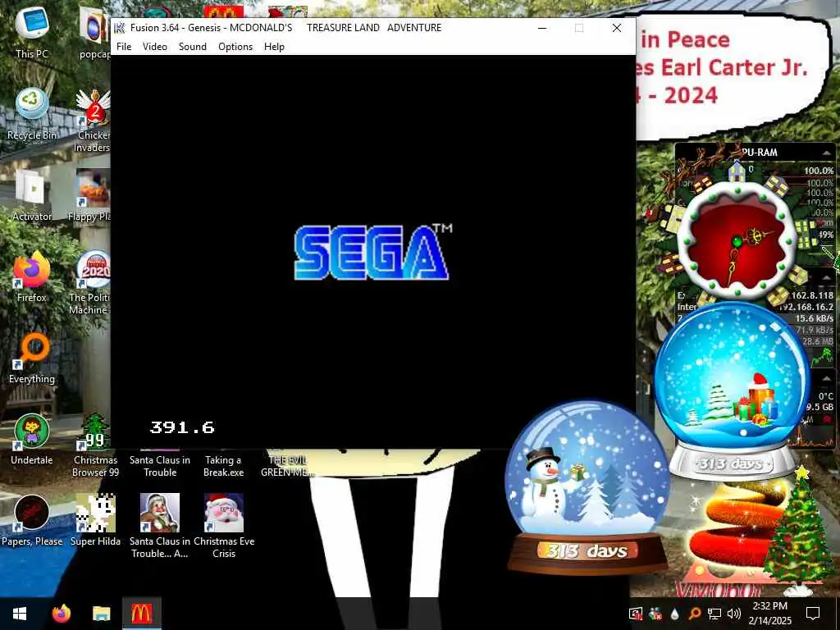Click the colorful people tray icon
The height and width of the screenshot is (630, 840).
[655, 614]
